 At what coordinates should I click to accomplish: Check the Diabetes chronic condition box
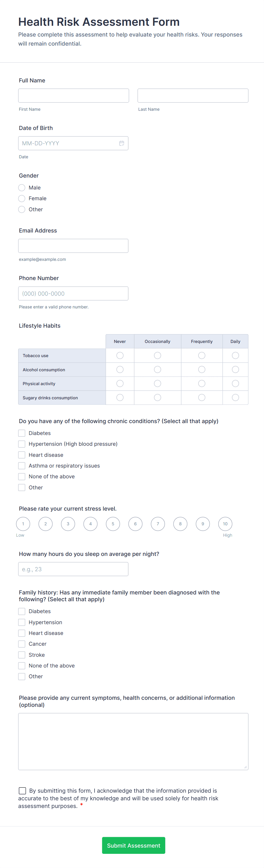click(22, 433)
